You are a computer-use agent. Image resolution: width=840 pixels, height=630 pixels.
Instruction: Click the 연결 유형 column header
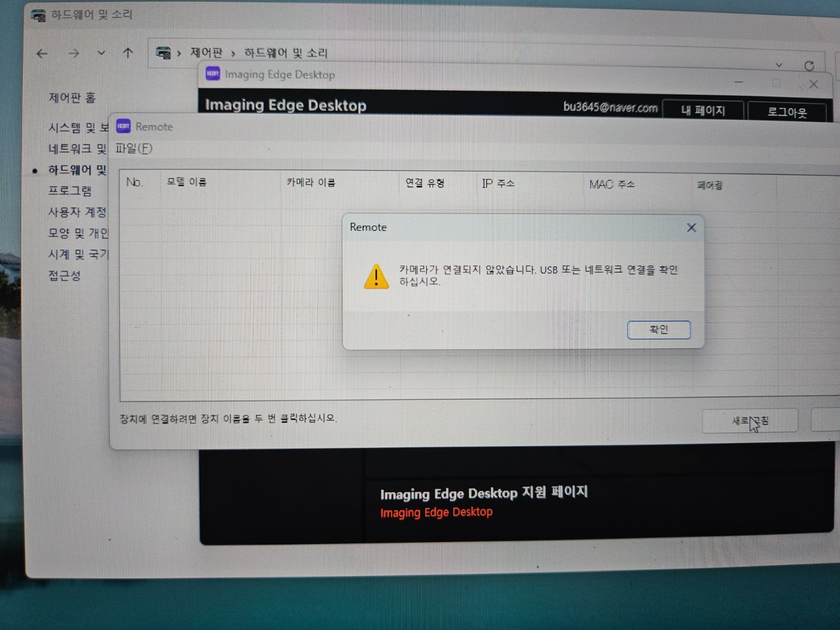pyautogui.click(x=425, y=183)
